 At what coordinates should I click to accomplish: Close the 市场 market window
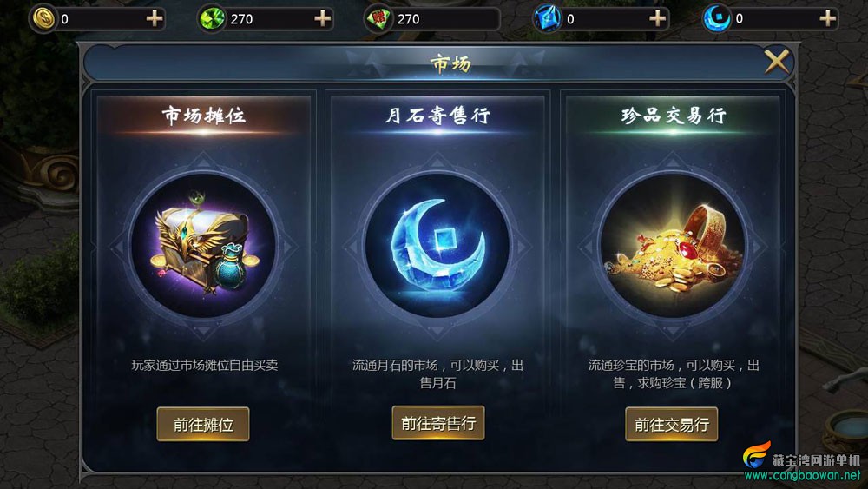pyautogui.click(x=777, y=61)
